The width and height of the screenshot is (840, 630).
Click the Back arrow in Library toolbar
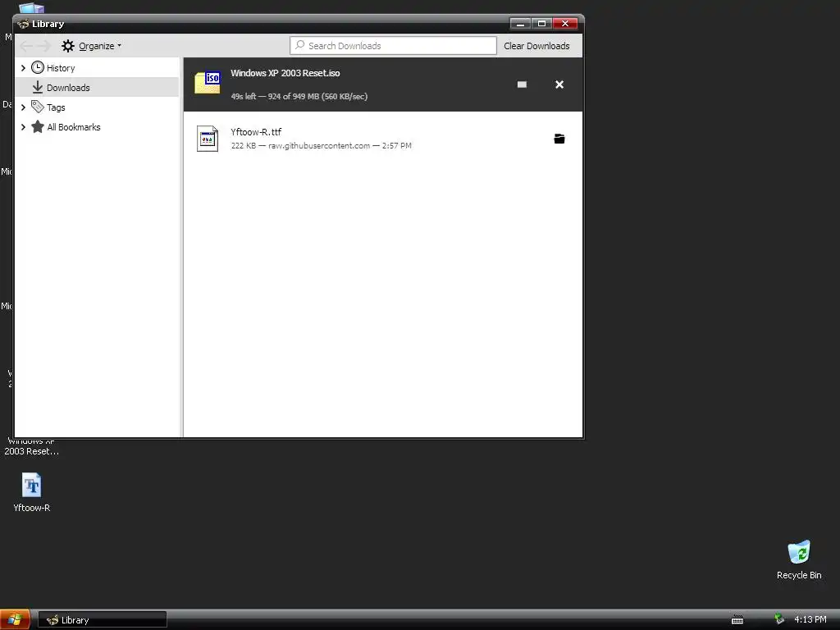tap(25, 46)
